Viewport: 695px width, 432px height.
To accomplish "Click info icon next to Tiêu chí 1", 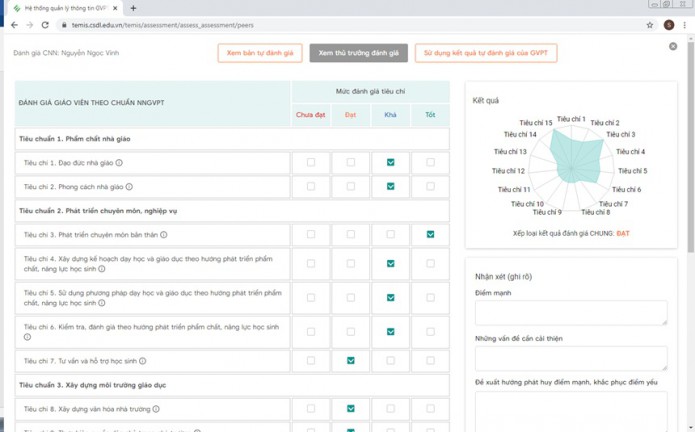I will pyautogui.click(x=119, y=163).
